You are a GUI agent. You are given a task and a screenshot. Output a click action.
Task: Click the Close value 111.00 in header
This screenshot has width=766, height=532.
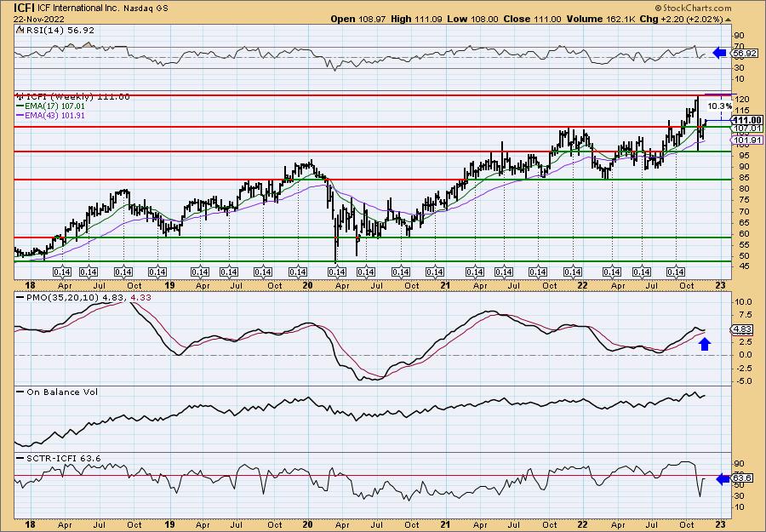[549, 19]
